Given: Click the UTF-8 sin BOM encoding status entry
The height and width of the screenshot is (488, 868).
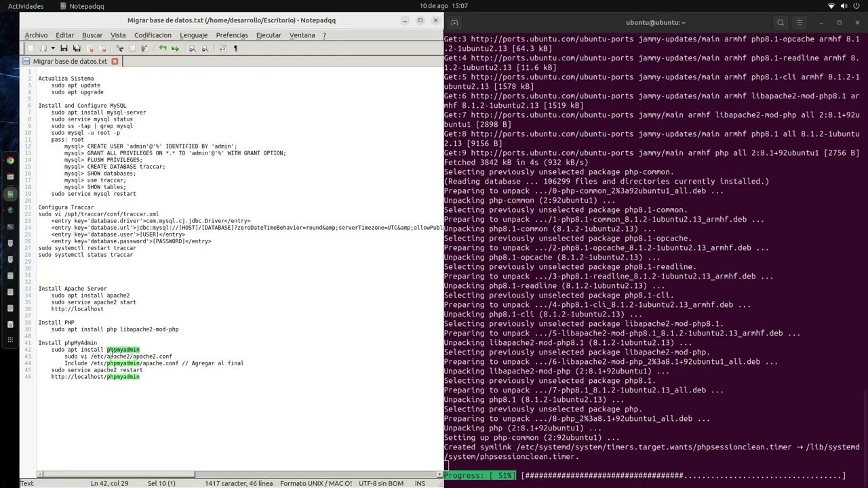Looking at the screenshot, I should [x=381, y=483].
